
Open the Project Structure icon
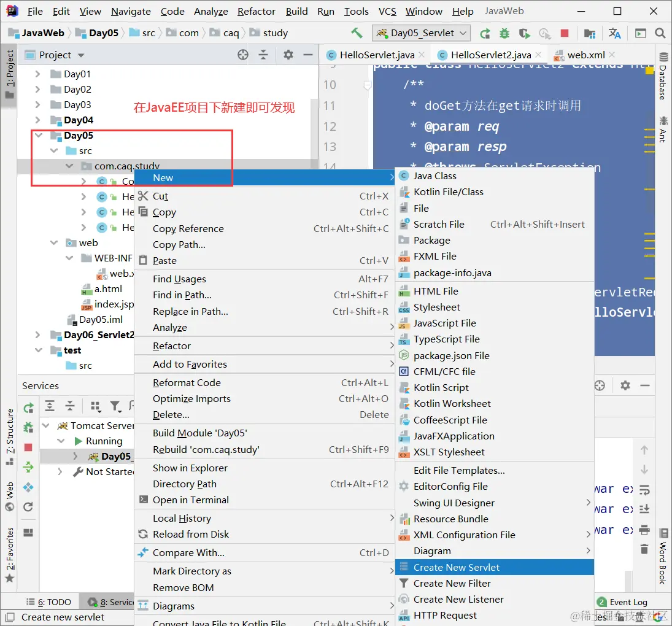590,33
